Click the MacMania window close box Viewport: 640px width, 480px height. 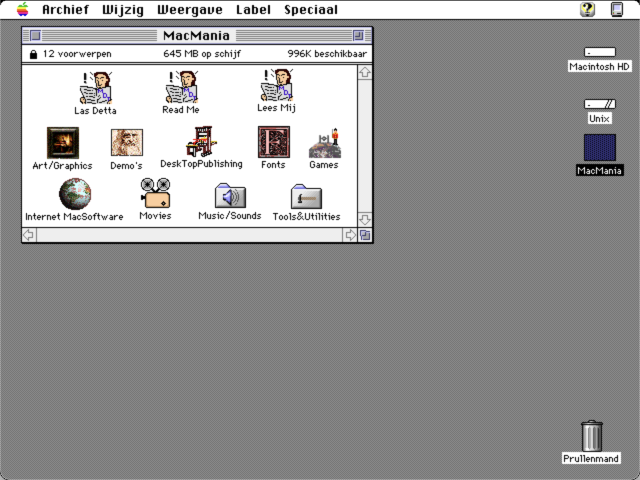point(36,36)
